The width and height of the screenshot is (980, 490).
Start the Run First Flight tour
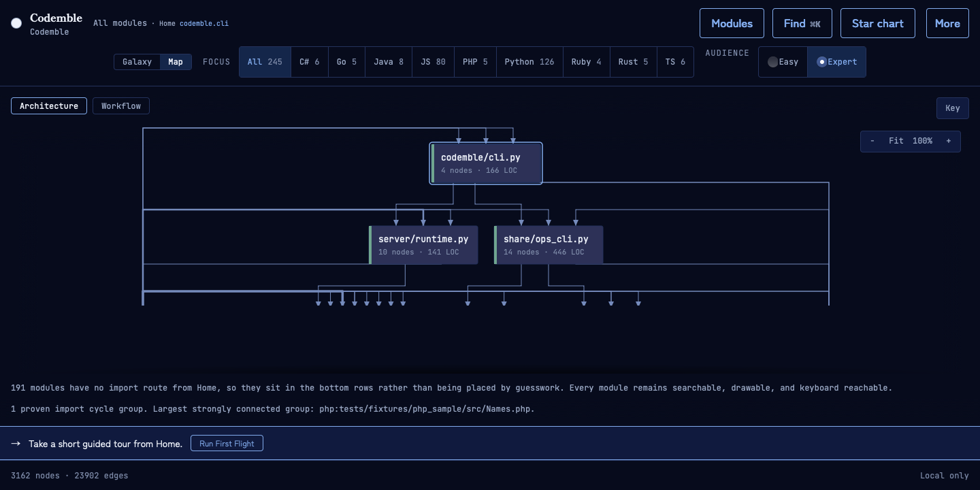coord(227,444)
